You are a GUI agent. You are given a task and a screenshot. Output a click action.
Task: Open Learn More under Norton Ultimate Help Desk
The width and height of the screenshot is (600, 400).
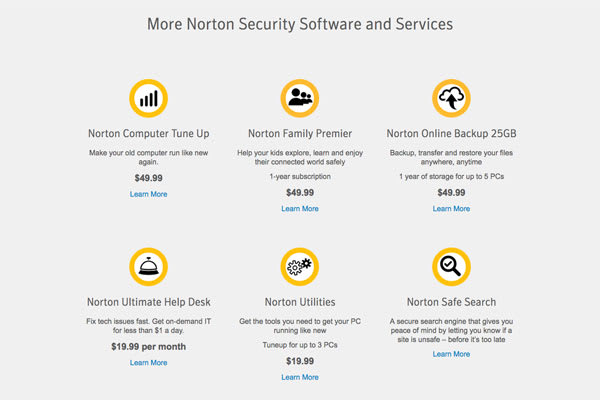148,362
